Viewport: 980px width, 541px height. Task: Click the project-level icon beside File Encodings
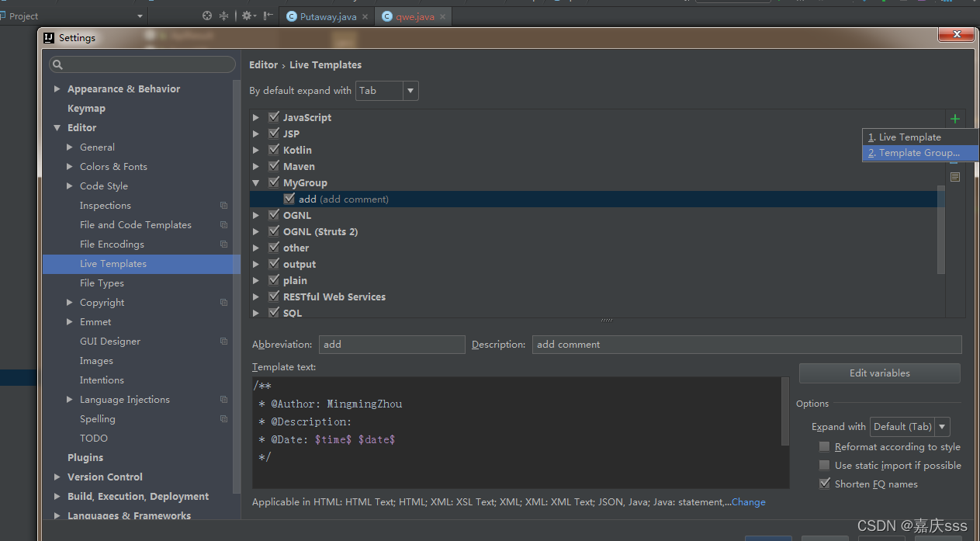tap(223, 244)
